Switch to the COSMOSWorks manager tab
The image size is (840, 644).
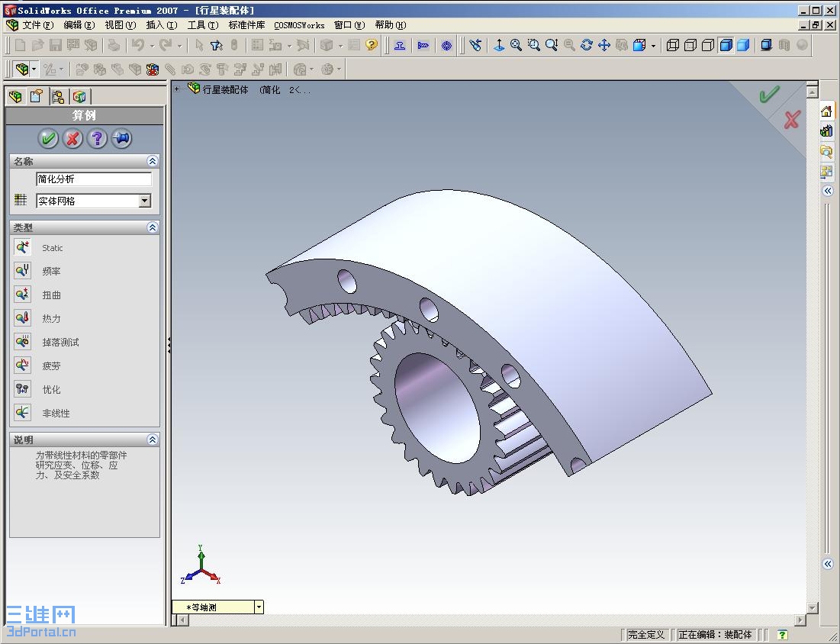pos(79,96)
